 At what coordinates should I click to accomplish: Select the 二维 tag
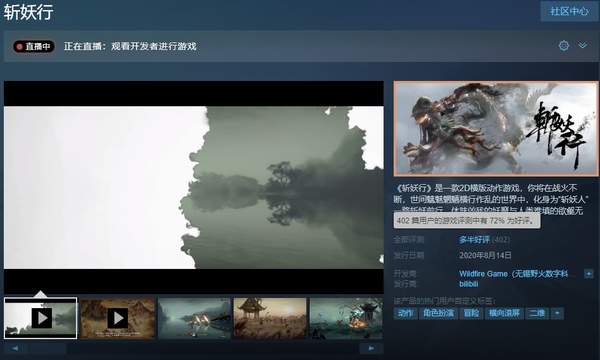[537, 313]
